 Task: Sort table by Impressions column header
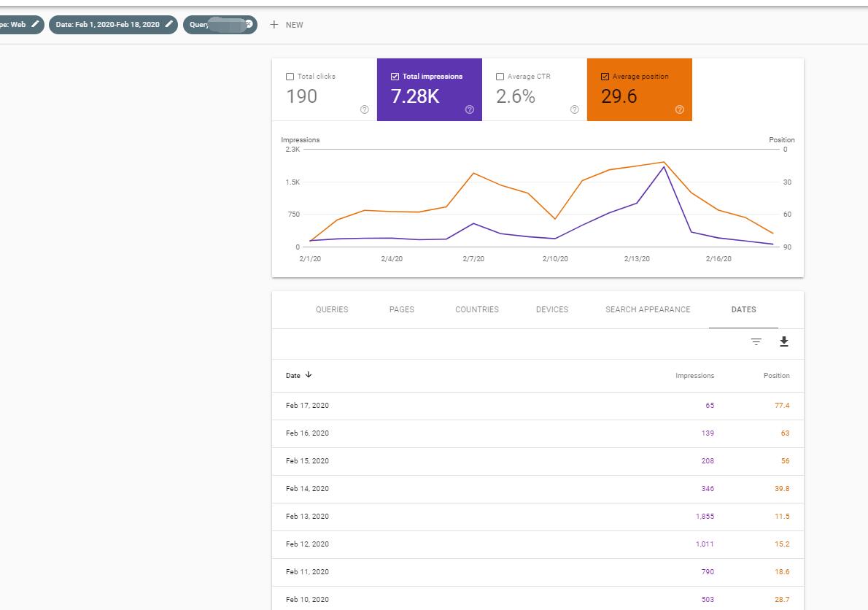pyautogui.click(x=694, y=375)
